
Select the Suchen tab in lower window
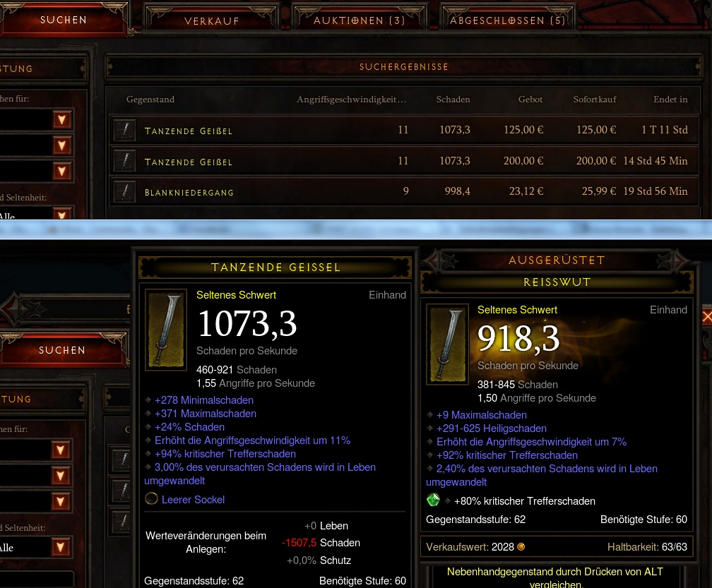click(62, 350)
